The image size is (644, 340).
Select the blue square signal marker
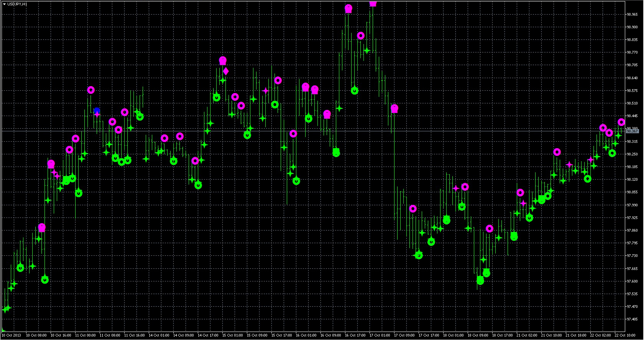tap(97, 111)
